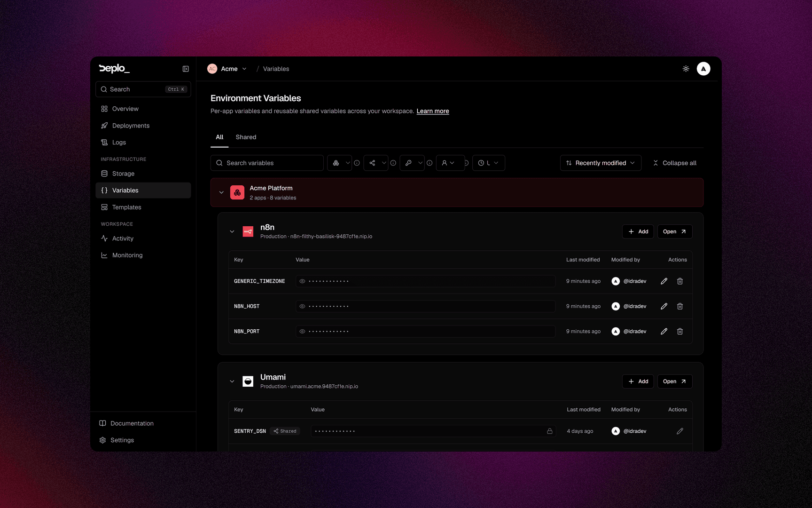Open the project filter dropdown
This screenshot has height=508, width=812.
pos(340,163)
